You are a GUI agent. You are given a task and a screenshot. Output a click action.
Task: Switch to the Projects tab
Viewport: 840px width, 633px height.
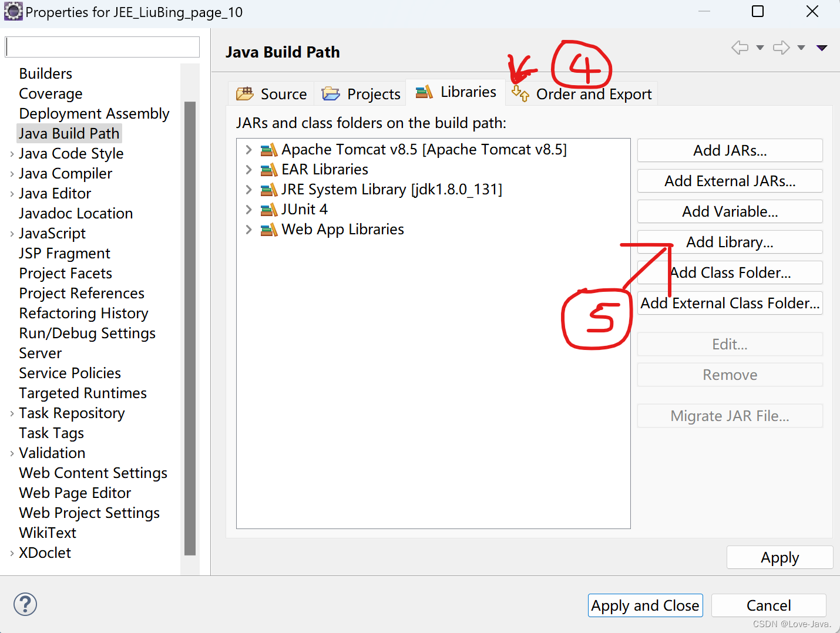(361, 94)
